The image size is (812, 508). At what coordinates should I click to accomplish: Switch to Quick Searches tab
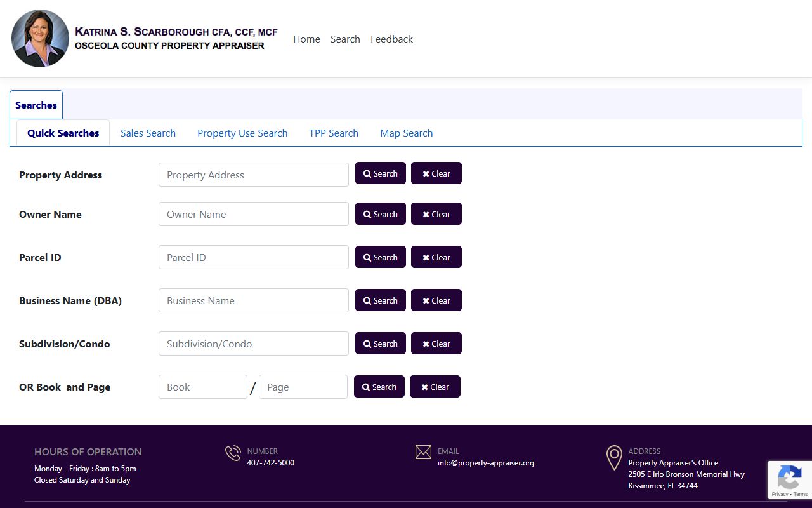(63, 133)
